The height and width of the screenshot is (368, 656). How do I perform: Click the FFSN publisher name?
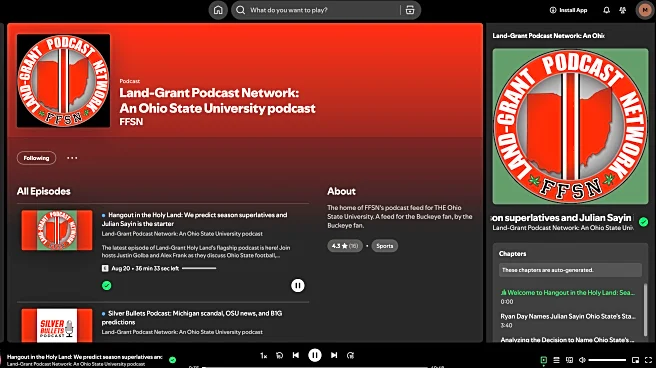[131, 122]
